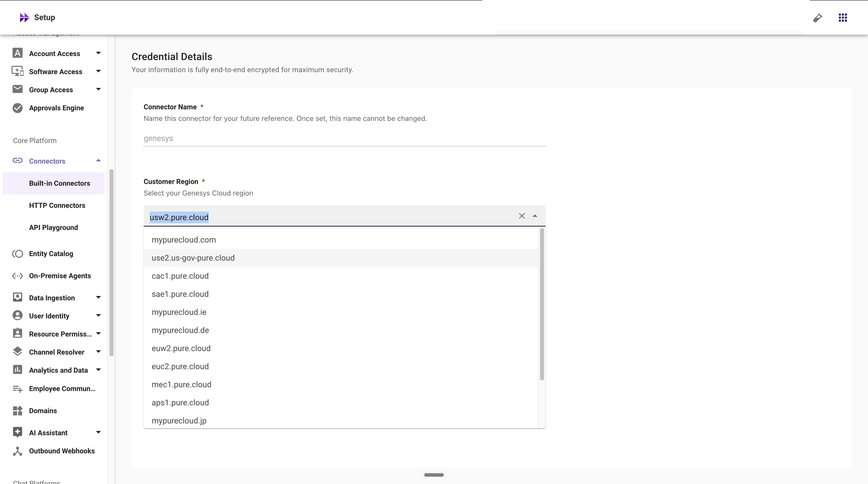Click the On-Premise Agents arrows icon
868x484 pixels.
click(x=18, y=276)
